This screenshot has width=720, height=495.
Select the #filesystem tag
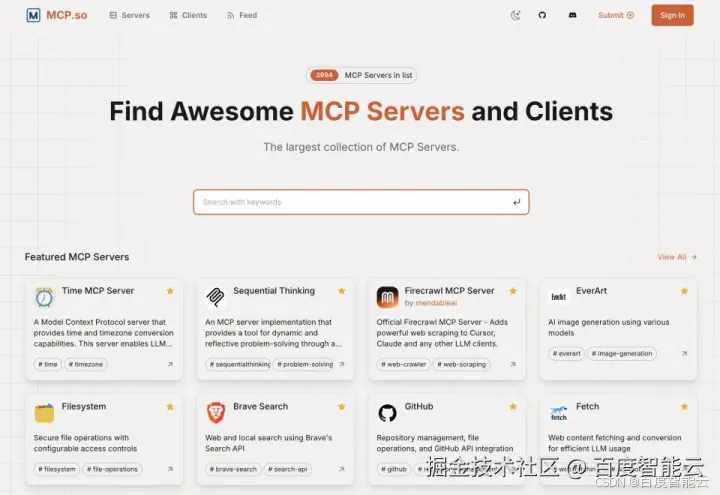coord(57,469)
